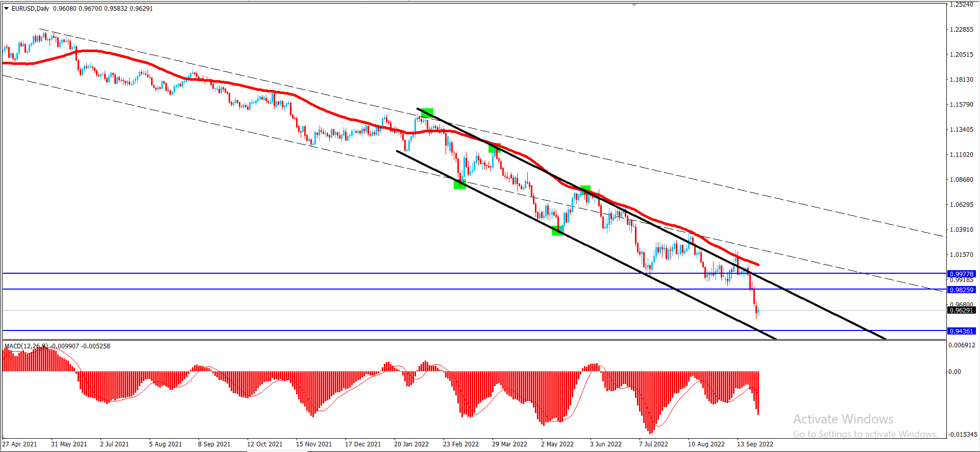The width and height of the screenshot is (980, 452).
Task: Select the blue 0.99778 price level label
Action: click(x=961, y=274)
